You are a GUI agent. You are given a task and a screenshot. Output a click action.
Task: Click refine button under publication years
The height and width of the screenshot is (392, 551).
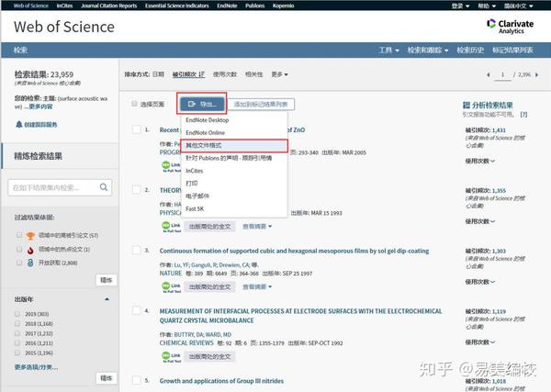tap(107, 378)
